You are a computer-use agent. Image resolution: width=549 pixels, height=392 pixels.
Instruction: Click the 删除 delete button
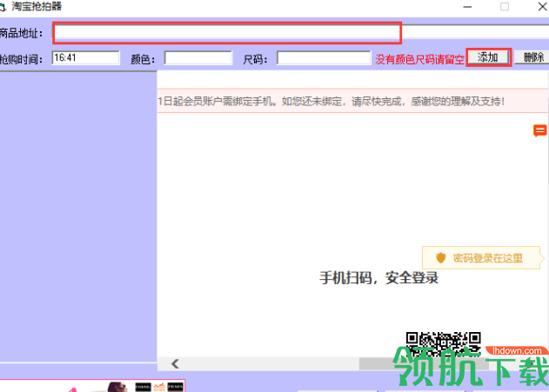pyautogui.click(x=532, y=57)
